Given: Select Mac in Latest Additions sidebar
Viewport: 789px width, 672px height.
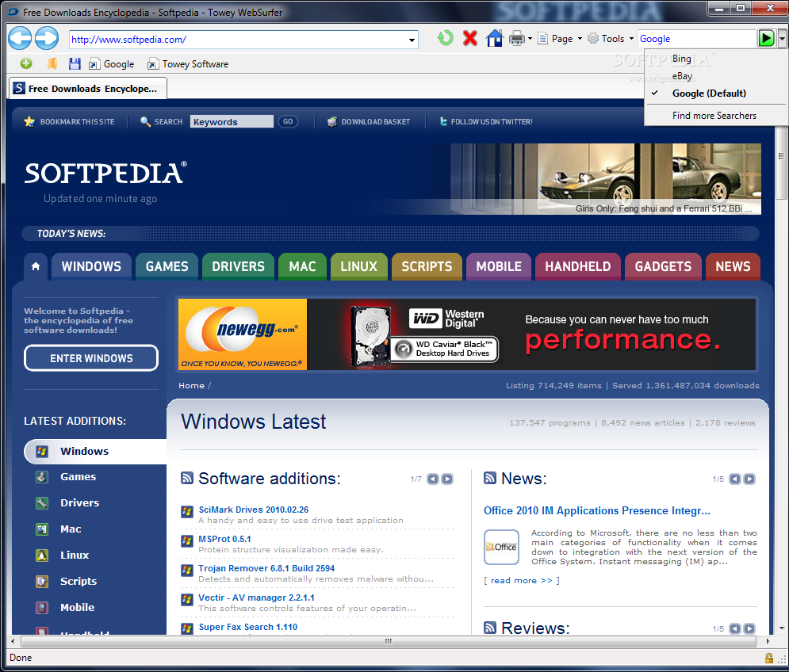Looking at the screenshot, I should pyautogui.click(x=71, y=529).
